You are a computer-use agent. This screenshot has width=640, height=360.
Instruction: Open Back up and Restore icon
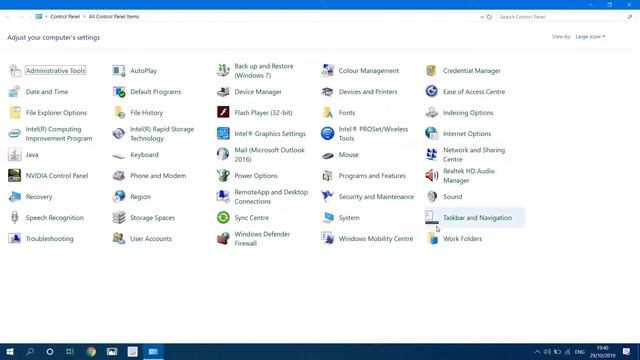pos(223,71)
